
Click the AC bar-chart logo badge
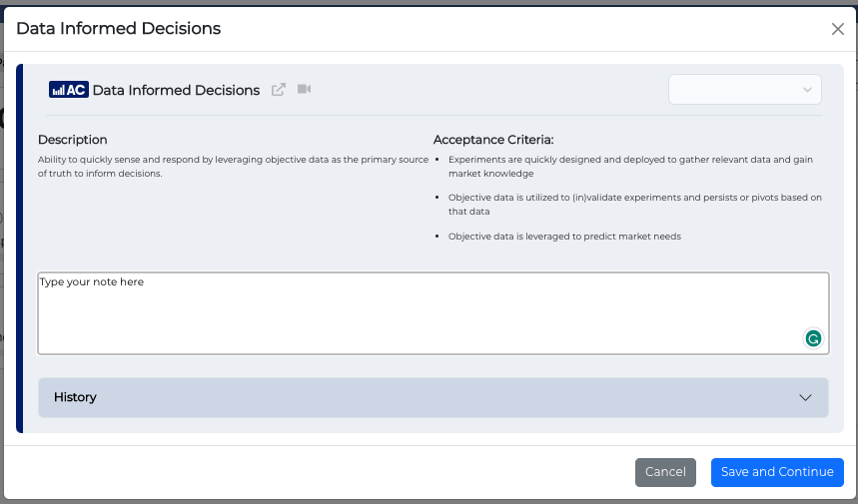click(x=68, y=90)
